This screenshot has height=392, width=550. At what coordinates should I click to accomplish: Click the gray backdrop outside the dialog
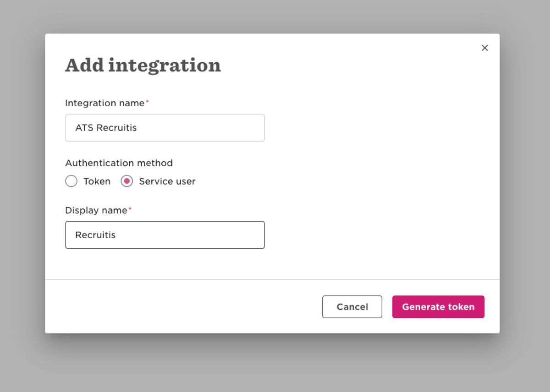click(x=275, y=362)
